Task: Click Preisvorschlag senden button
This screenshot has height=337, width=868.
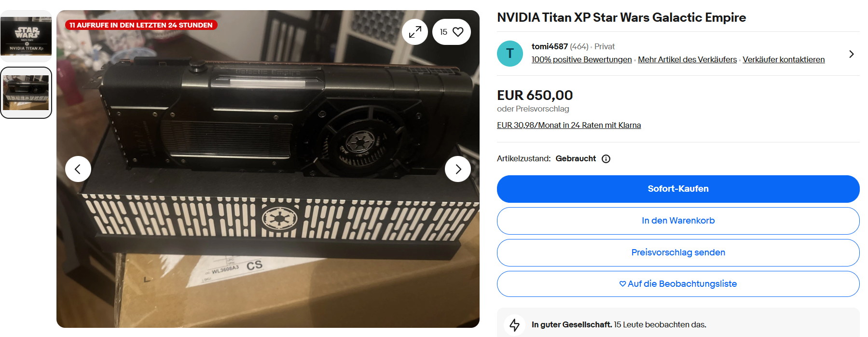Action: tap(678, 253)
